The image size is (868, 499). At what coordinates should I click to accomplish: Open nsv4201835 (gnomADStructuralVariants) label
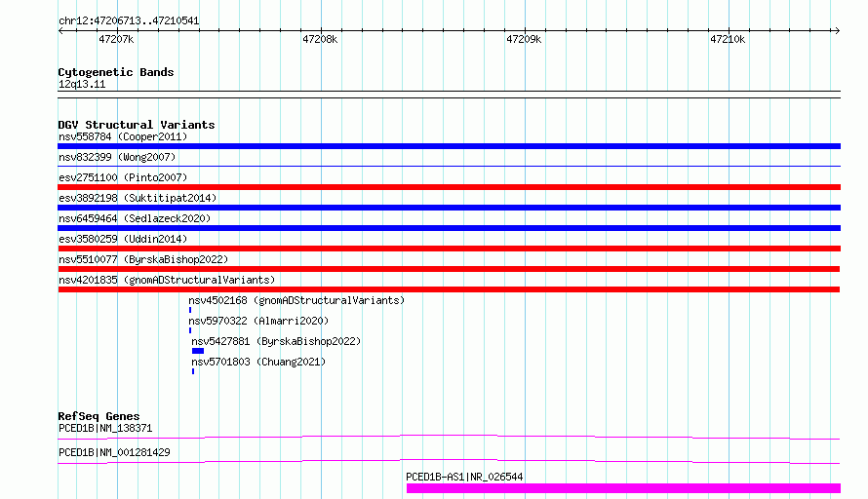click(167, 280)
